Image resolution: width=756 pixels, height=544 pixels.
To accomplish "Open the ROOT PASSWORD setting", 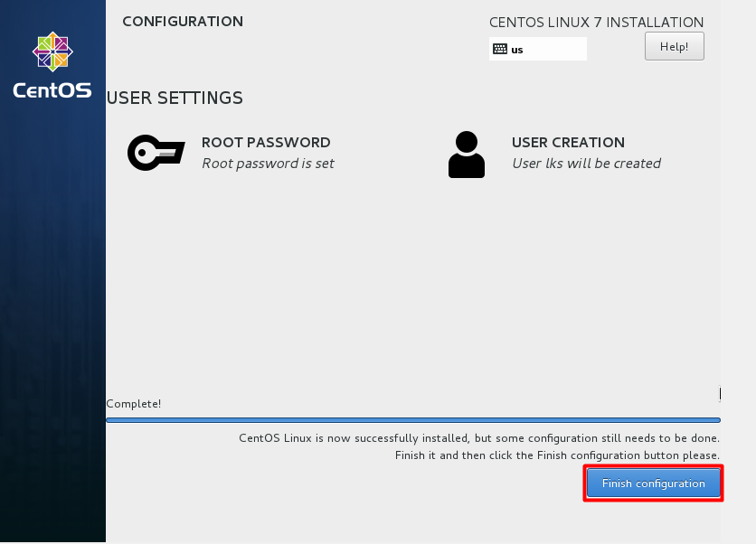I will (x=266, y=143).
